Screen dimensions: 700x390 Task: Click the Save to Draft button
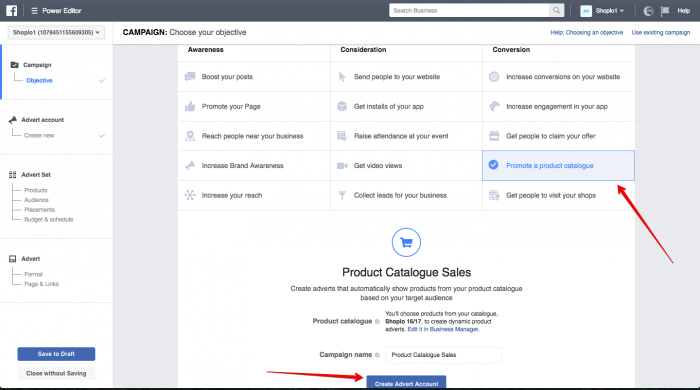point(56,354)
